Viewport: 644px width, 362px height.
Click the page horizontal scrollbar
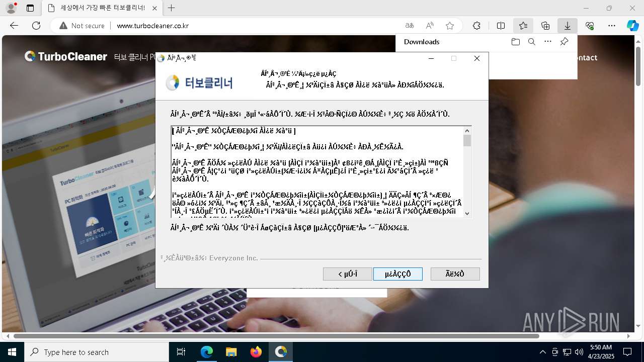click(277, 336)
